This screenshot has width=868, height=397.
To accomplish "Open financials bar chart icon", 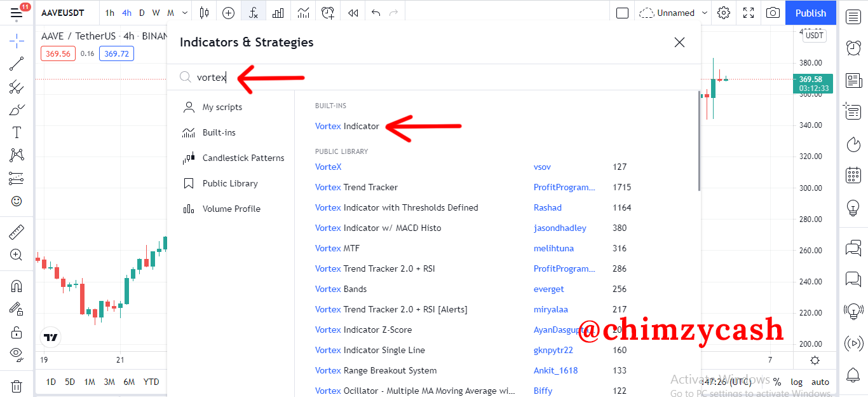I will click(x=278, y=13).
